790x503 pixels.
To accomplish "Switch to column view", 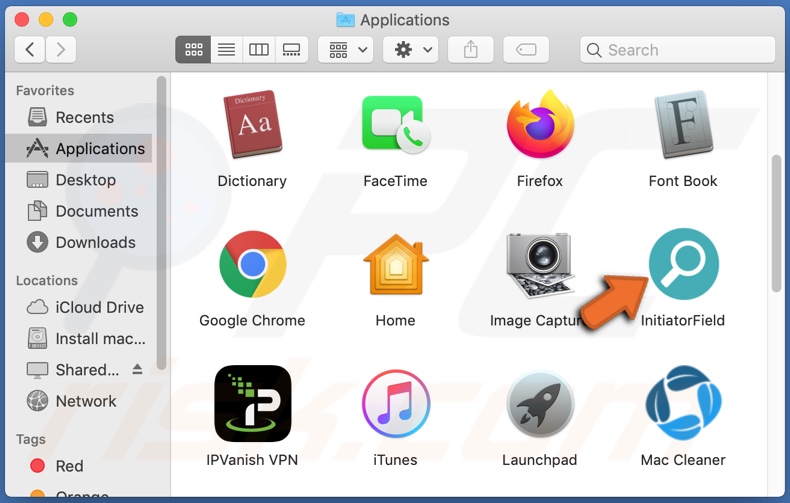I will point(259,49).
